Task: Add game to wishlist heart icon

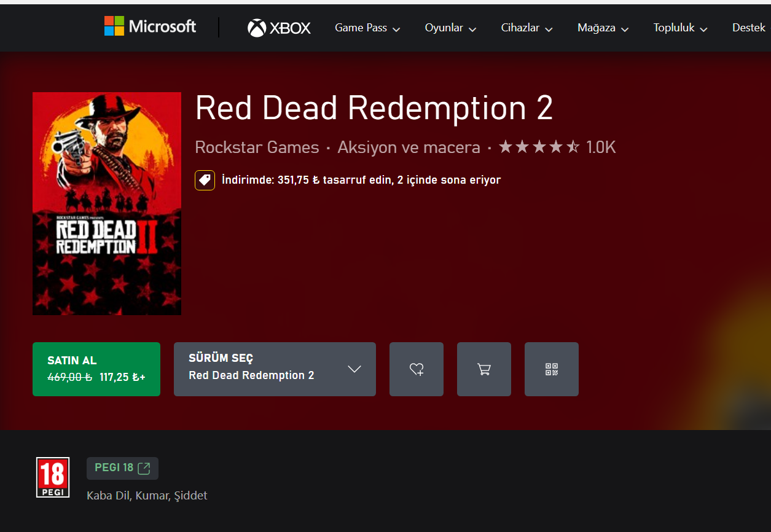Action: point(417,369)
